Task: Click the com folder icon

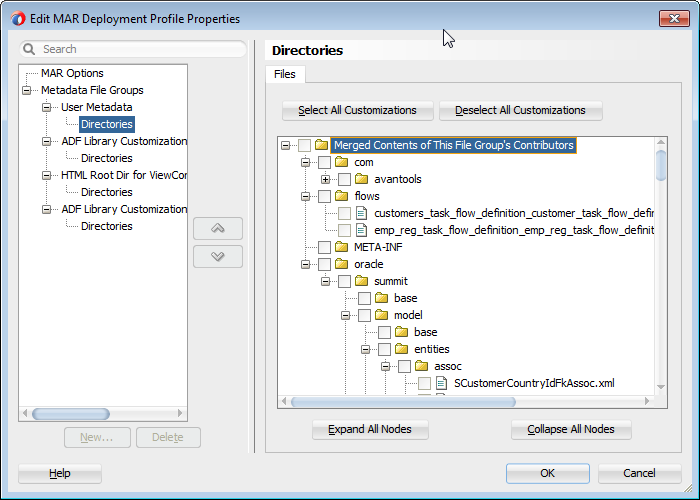Action: [342, 162]
